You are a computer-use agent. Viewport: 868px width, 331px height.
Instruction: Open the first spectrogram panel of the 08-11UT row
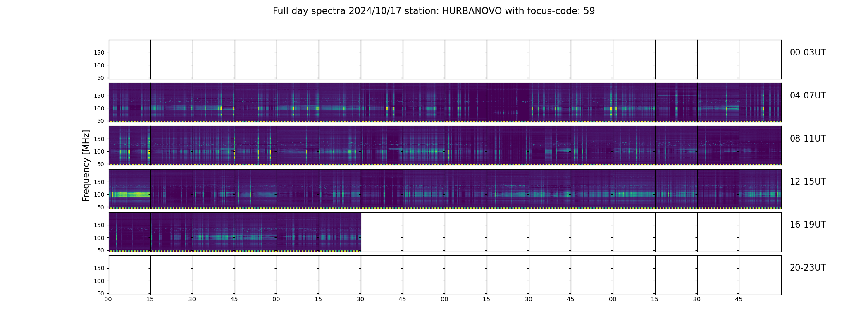pyautogui.click(x=130, y=146)
